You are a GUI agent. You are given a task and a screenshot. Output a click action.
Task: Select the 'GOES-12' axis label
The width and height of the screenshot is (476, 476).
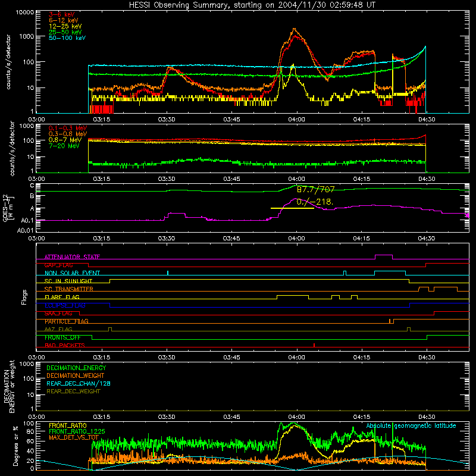click(5, 208)
